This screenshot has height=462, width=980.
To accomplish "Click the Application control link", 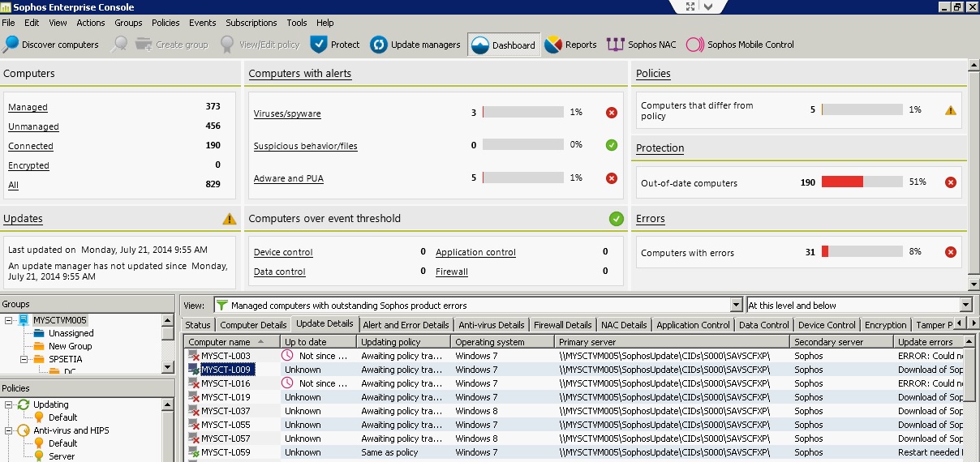I will [x=475, y=252].
